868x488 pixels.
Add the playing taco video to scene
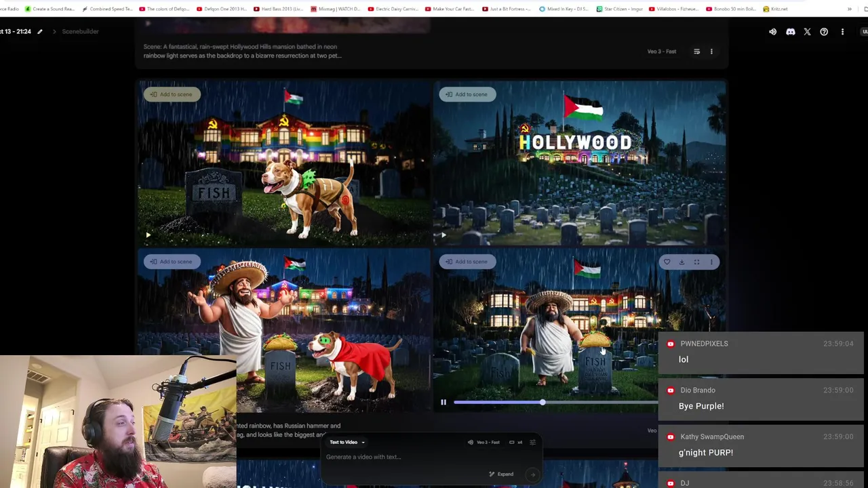tap(467, 262)
